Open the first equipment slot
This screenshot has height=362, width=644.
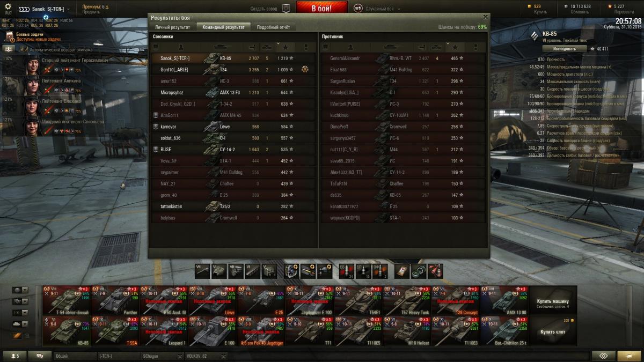coord(291,271)
